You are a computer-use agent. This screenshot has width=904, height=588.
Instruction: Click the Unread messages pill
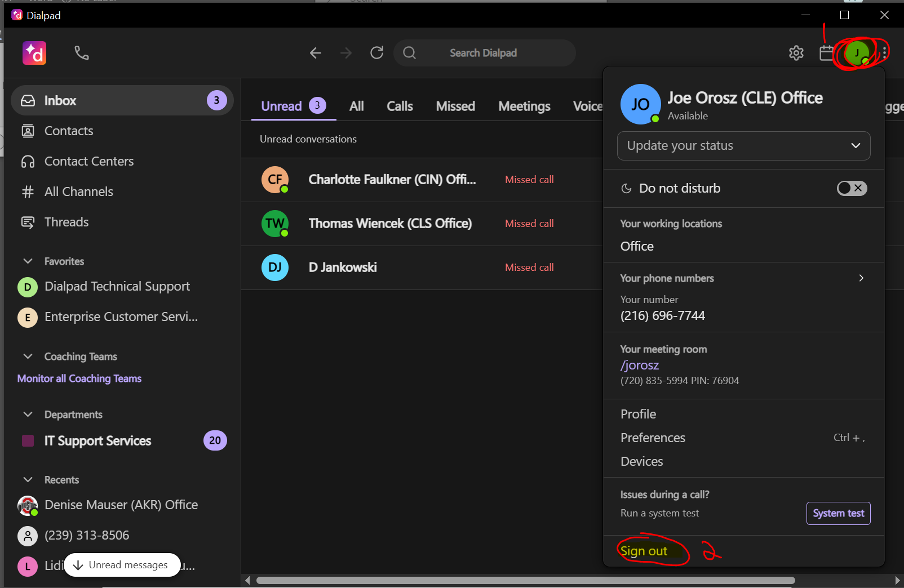coord(122,565)
